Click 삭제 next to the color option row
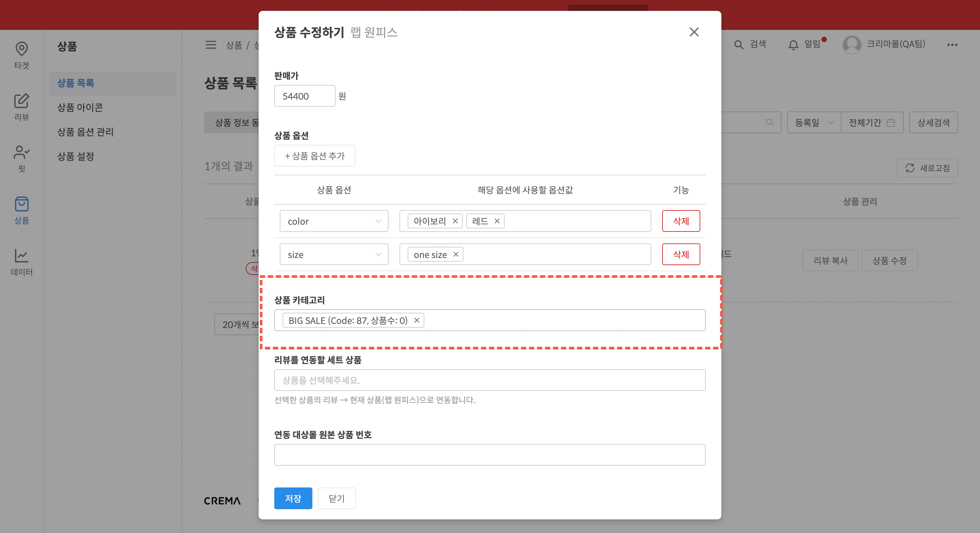 click(x=681, y=221)
